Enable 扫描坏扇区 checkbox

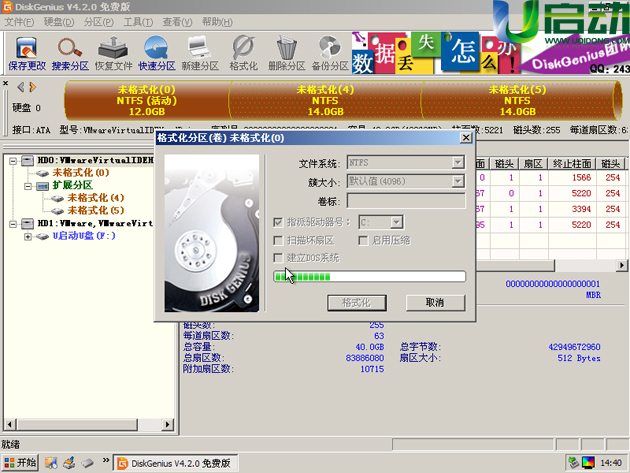278,240
